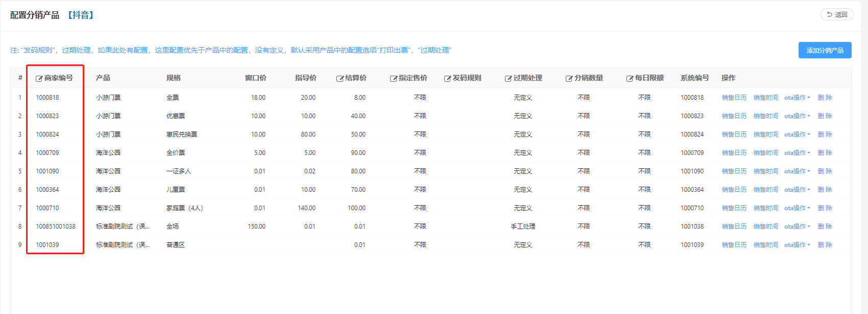Click edit icon beside 指定售价 header
Screen dimensions: 868x314
393,78
